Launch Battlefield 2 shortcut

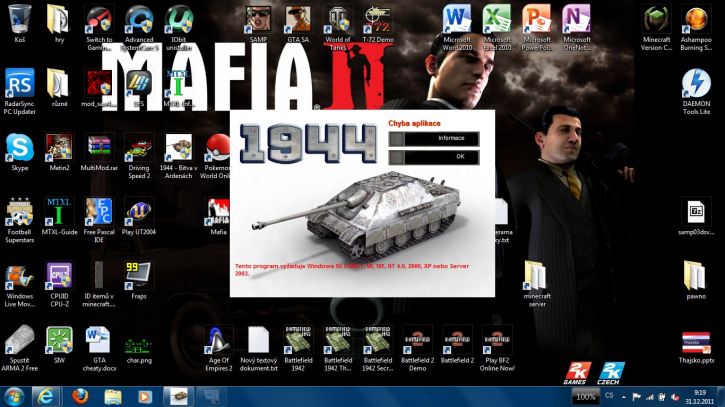(x=457, y=342)
